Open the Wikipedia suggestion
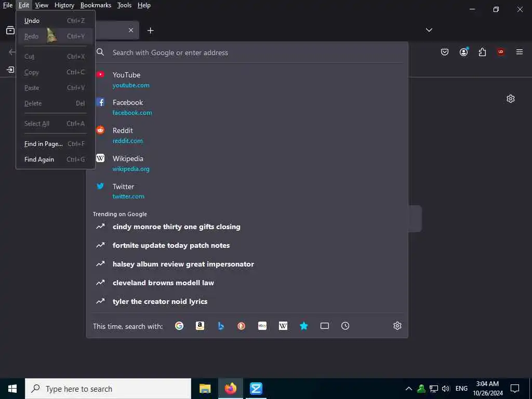Screen dimensions: 532x399 (x=247, y=164)
